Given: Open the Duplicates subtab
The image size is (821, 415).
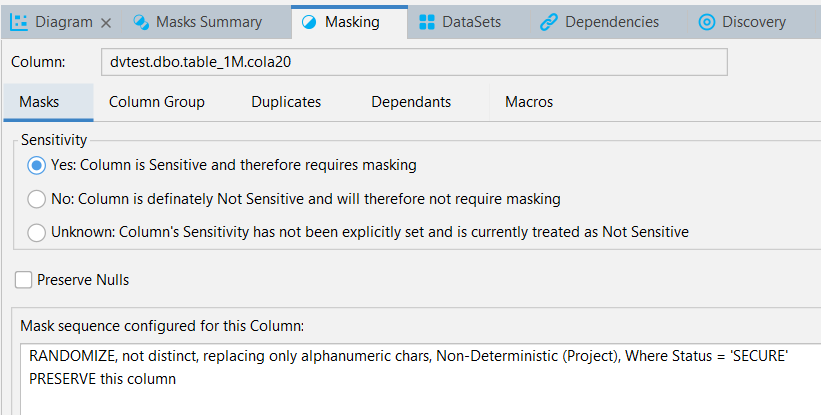Looking at the screenshot, I should click(286, 102).
